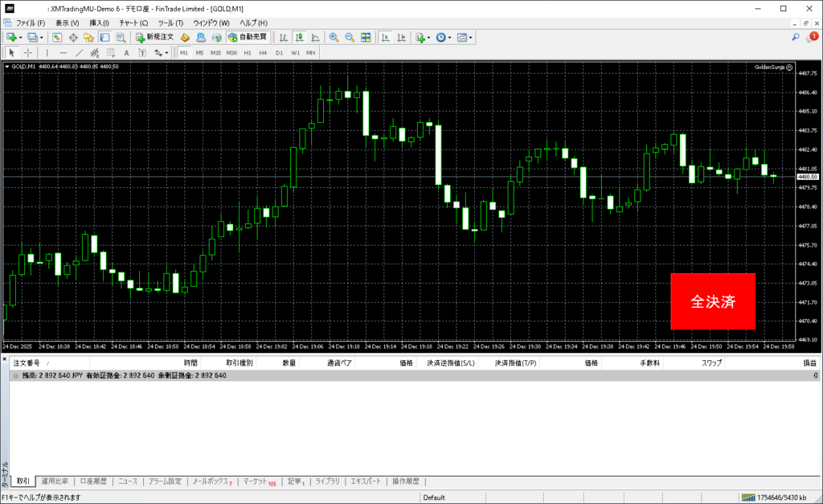Click the zoom out magnifier icon
Viewport: 823px width, 504px height.
pyautogui.click(x=350, y=37)
